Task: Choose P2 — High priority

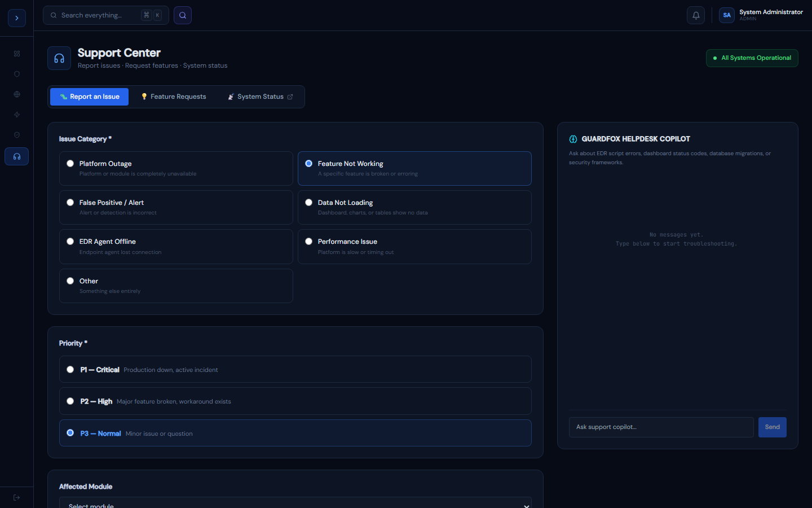Action: point(295,401)
